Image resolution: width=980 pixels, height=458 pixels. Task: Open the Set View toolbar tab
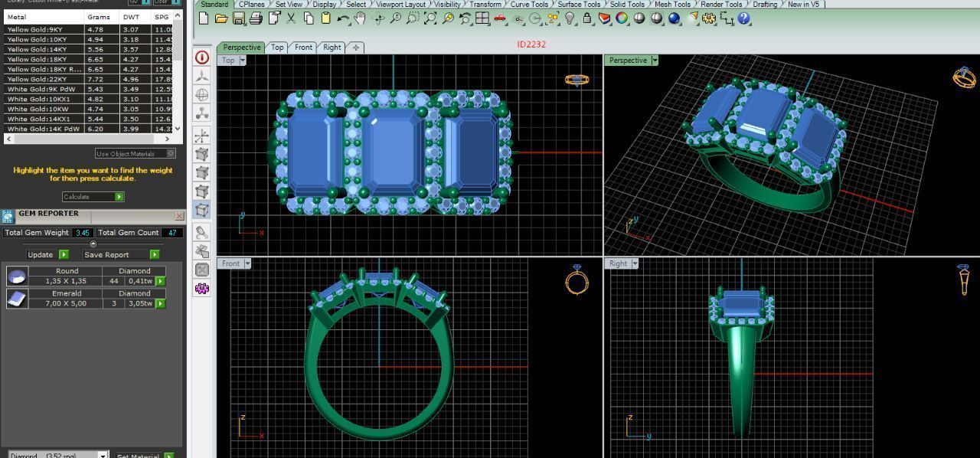coord(289,5)
